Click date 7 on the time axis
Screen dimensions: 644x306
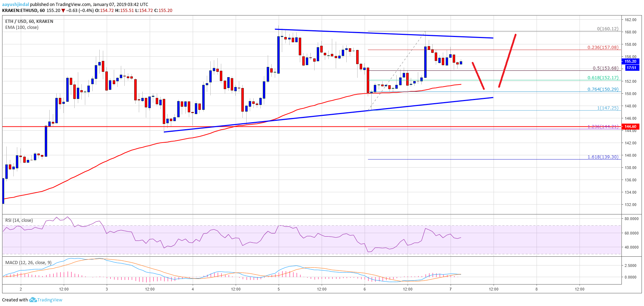pos(451,289)
